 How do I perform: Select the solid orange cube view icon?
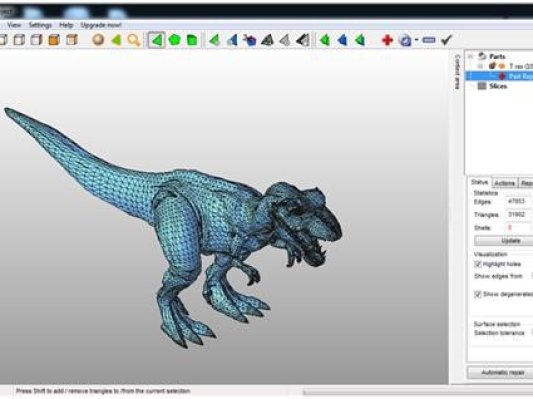coord(54,40)
